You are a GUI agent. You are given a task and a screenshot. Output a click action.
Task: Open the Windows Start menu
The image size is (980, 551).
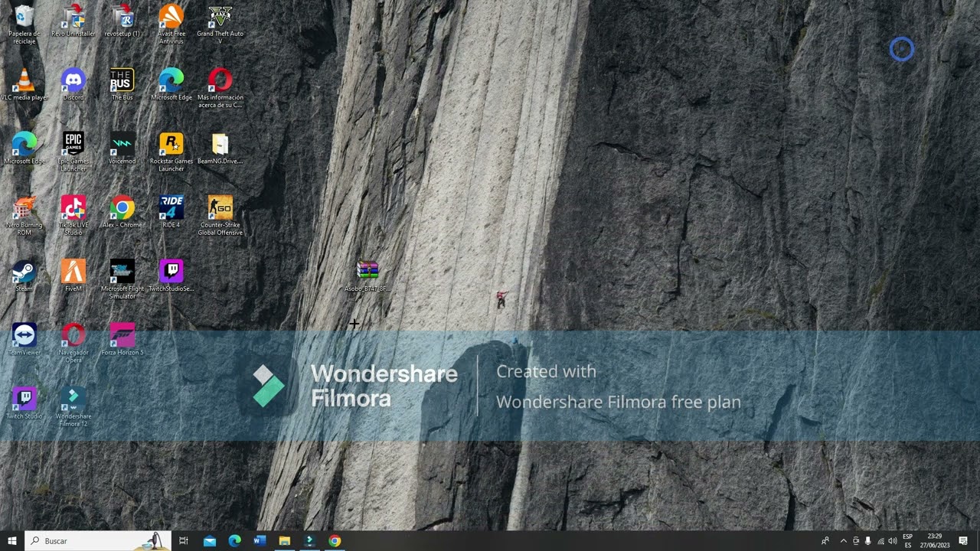click(x=12, y=541)
